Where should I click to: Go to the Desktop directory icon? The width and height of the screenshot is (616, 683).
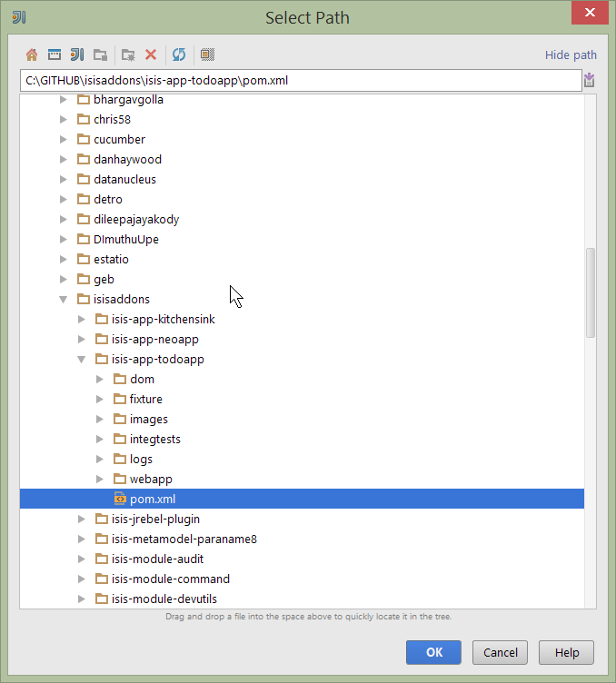pos(55,54)
